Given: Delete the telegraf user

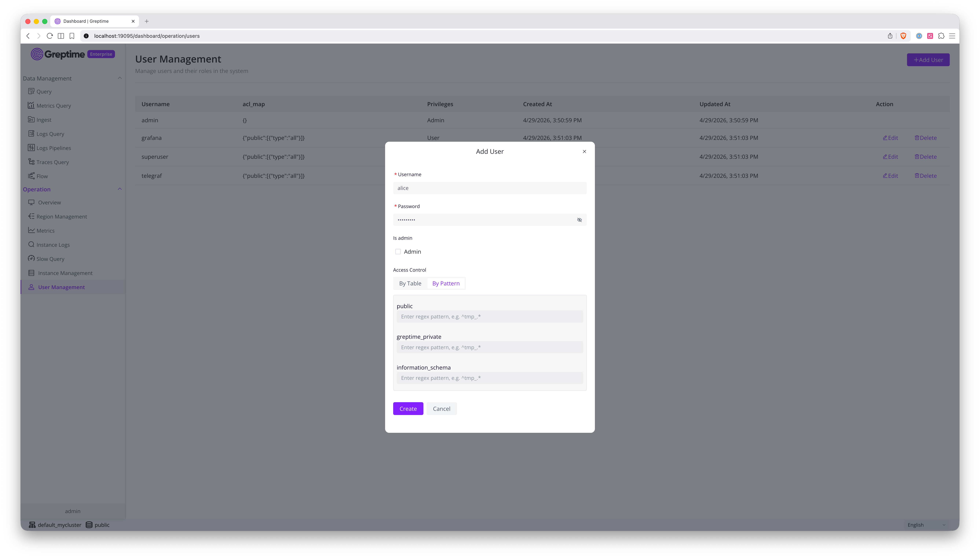Looking at the screenshot, I should (925, 176).
